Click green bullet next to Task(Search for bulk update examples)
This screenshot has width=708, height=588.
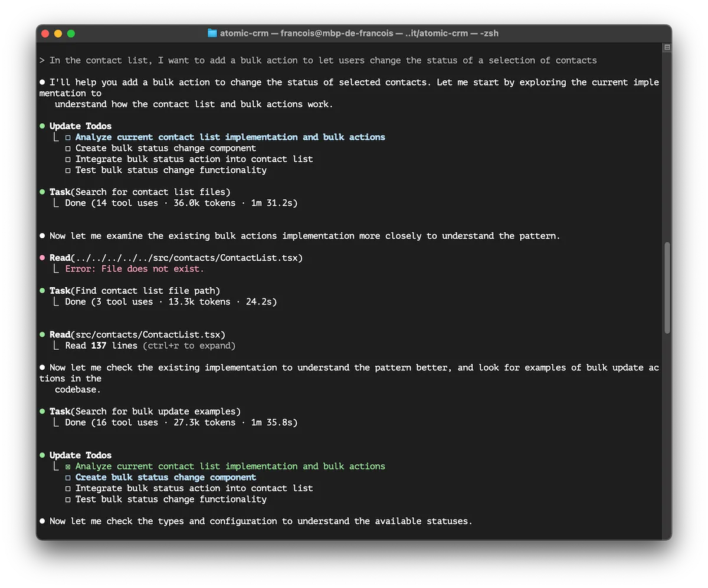tap(42, 411)
